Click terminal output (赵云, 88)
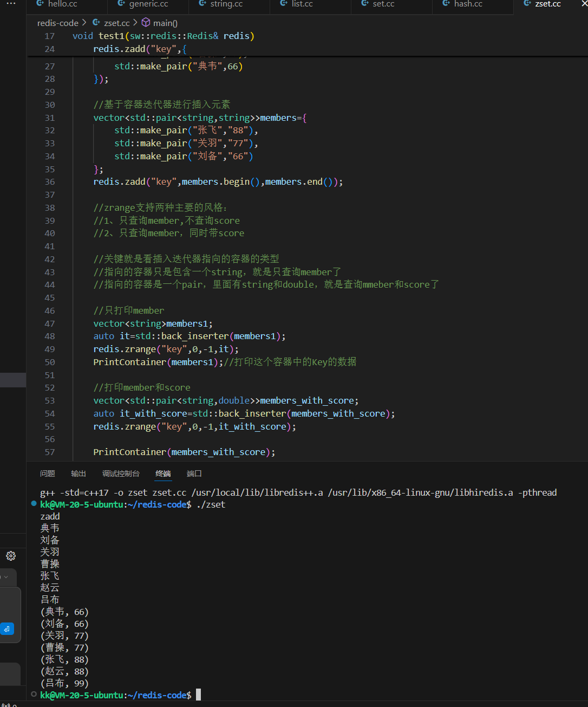Viewport: 588px width, 707px height. coord(64,671)
